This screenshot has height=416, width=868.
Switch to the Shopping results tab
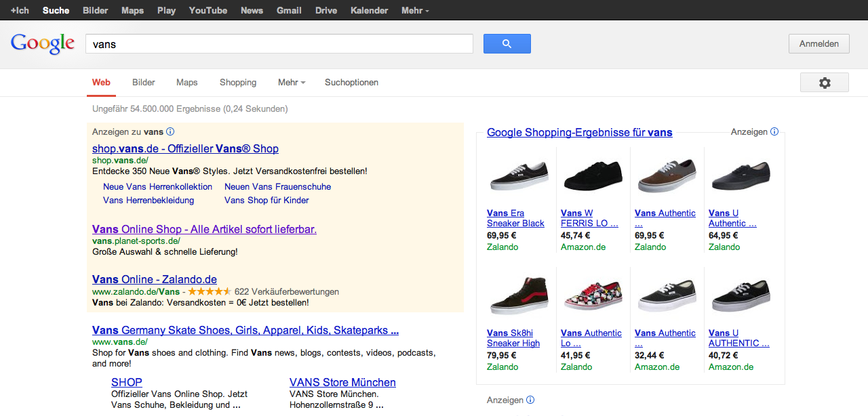pyautogui.click(x=238, y=83)
